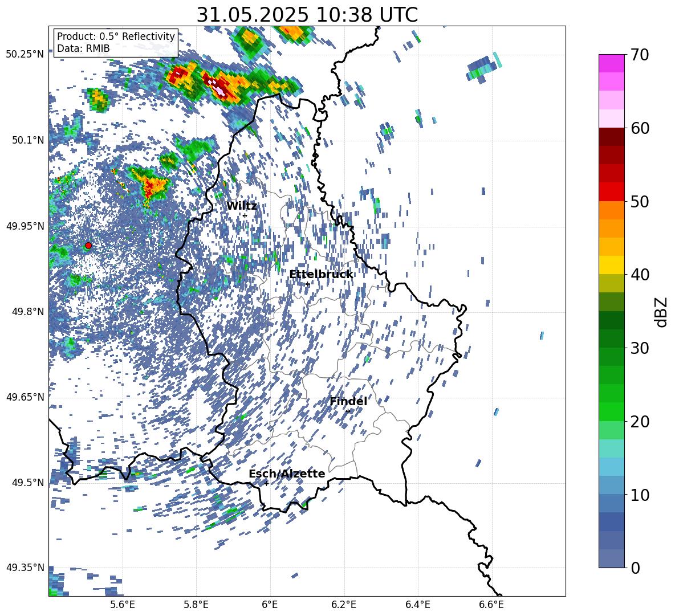Click the turquoise colorbar segment below 20
The width and height of the screenshot is (675, 616).
point(611,448)
